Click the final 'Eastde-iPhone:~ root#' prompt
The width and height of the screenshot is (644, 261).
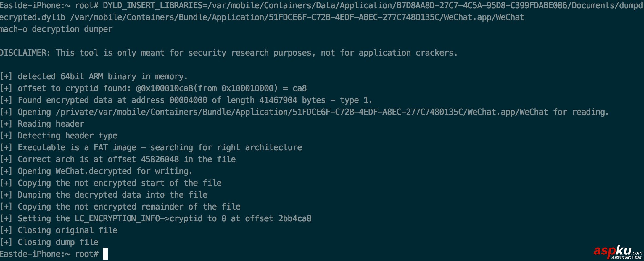coord(49,254)
